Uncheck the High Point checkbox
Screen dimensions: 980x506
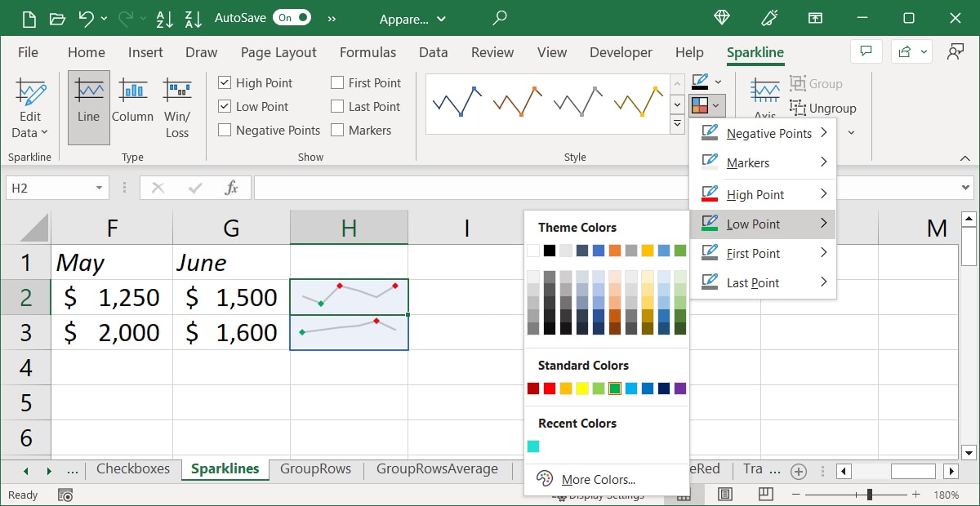225,82
